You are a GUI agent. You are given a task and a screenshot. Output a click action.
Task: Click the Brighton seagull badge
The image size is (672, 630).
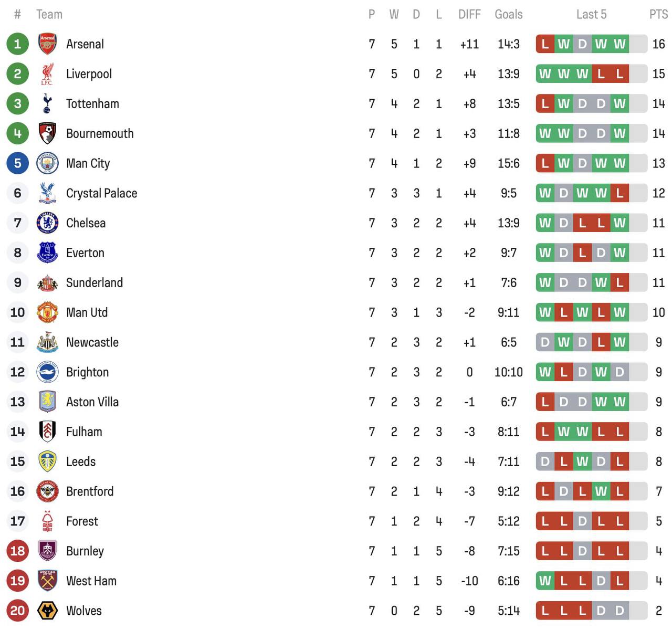tap(47, 372)
